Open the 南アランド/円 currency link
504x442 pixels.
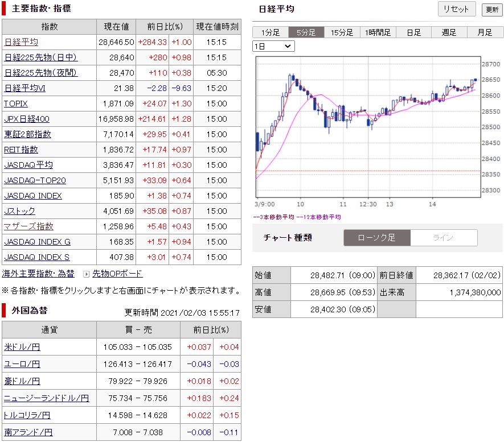28,432
